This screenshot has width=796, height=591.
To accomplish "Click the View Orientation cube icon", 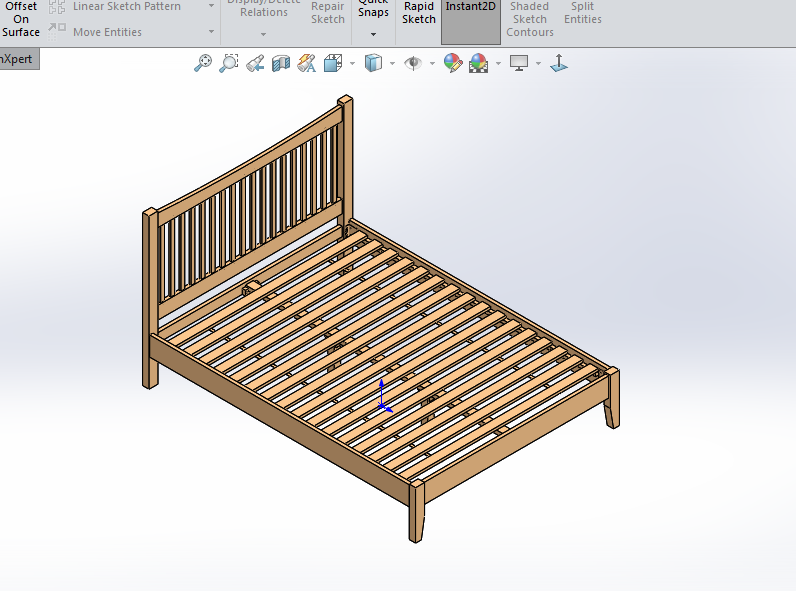I will tap(333, 63).
